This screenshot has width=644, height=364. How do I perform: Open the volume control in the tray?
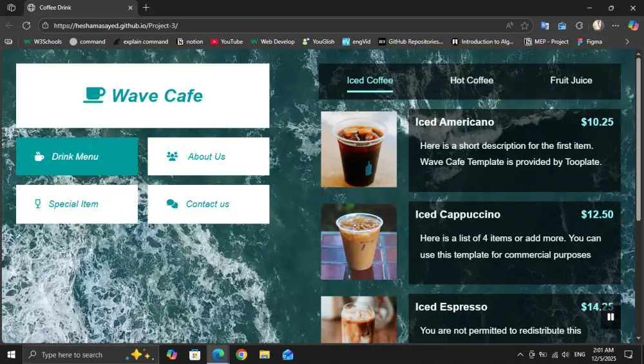tap(565, 354)
